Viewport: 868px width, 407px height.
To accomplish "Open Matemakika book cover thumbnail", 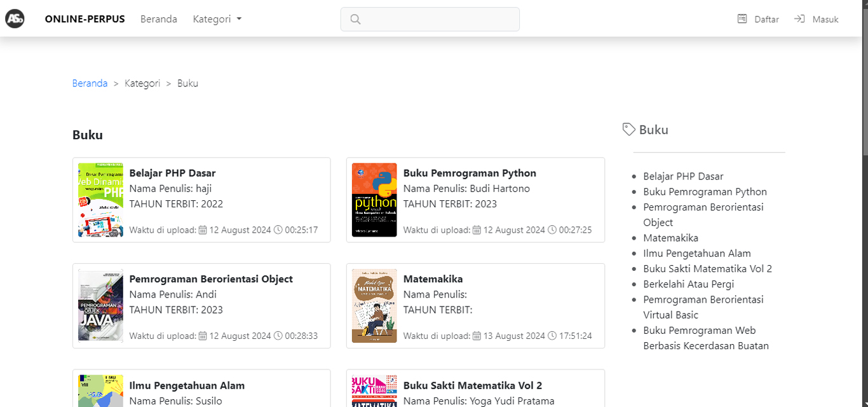I will [375, 306].
